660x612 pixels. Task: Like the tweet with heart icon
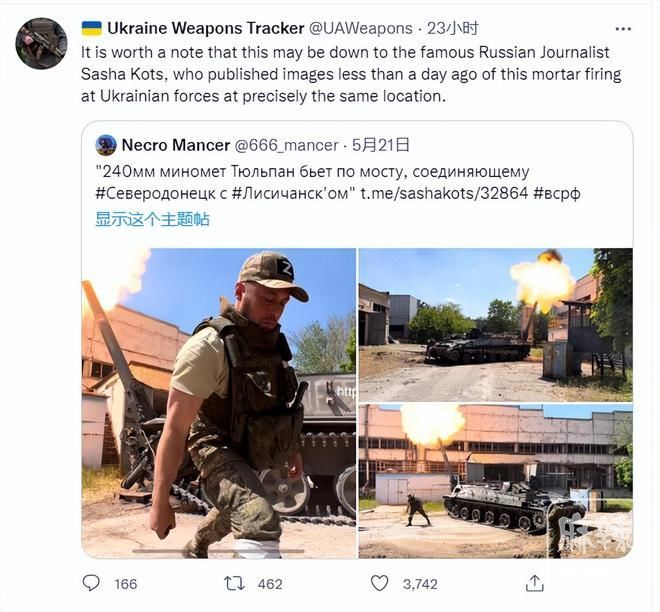point(379,583)
